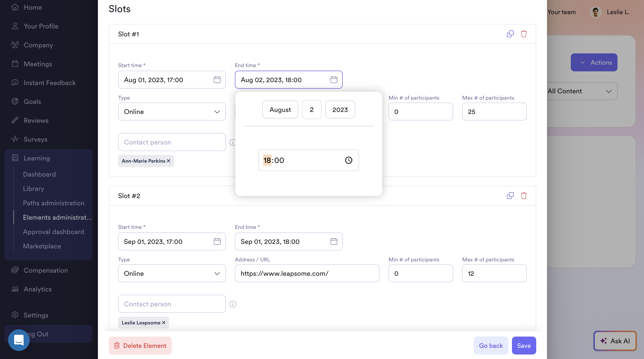This screenshot has height=359, width=644.
Task: Open calendar for Slot #1 start time
Action: pos(217,80)
